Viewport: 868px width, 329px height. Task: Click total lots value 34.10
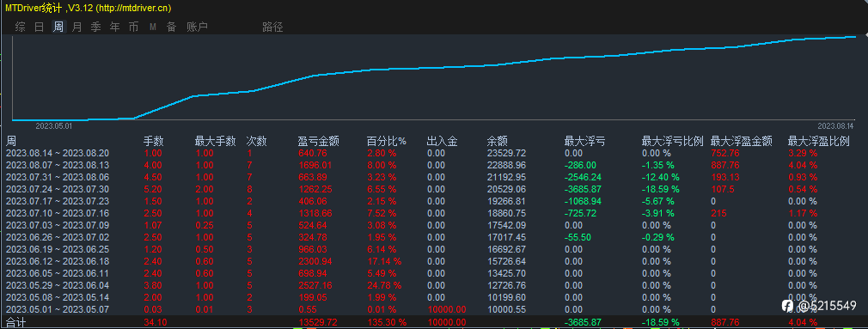pyautogui.click(x=155, y=322)
